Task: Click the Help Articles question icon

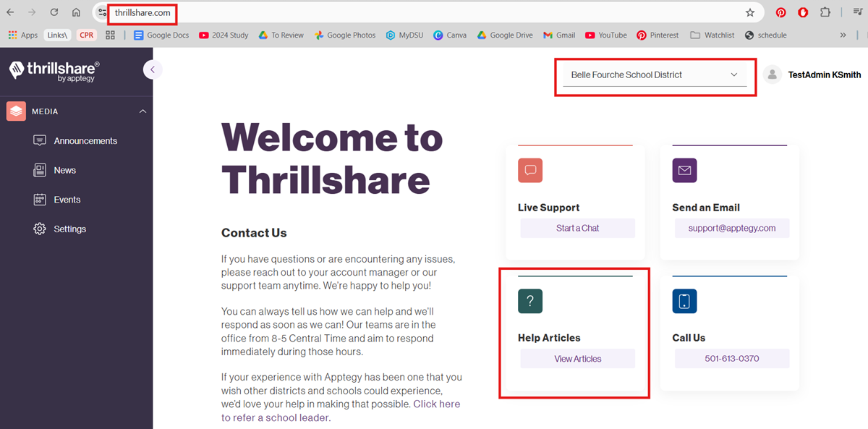Action: pyautogui.click(x=530, y=301)
